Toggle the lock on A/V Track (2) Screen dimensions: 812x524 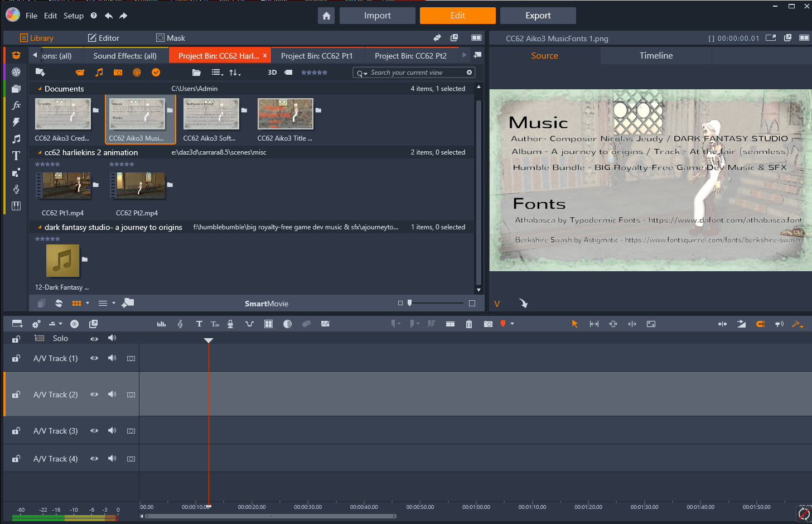coord(16,395)
